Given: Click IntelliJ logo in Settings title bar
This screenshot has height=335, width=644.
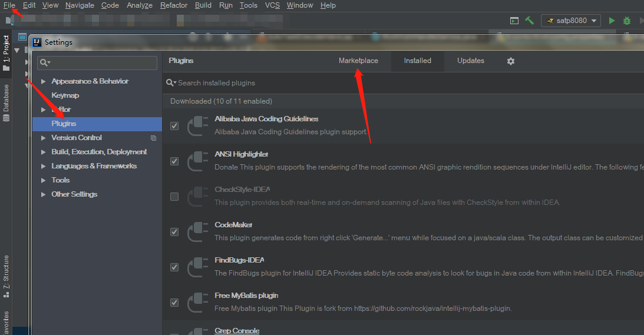Looking at the screenshot, I should pyautogui.click(x=37, y=42).
